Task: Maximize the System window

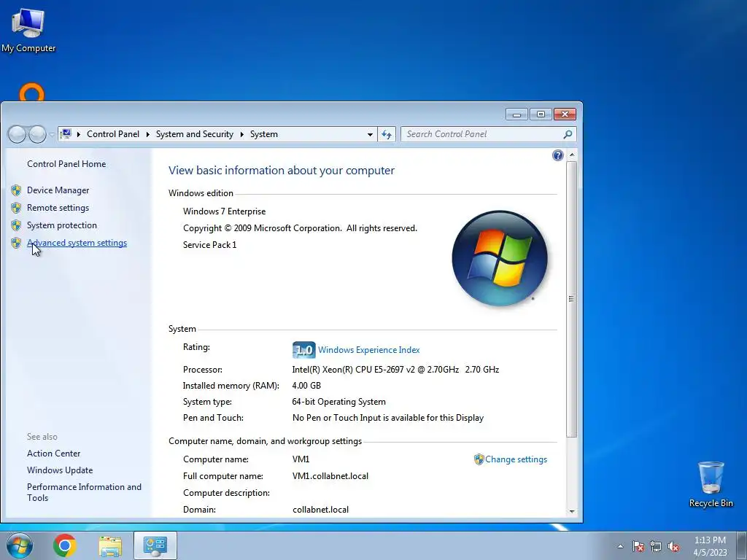Action: point(541,114)
